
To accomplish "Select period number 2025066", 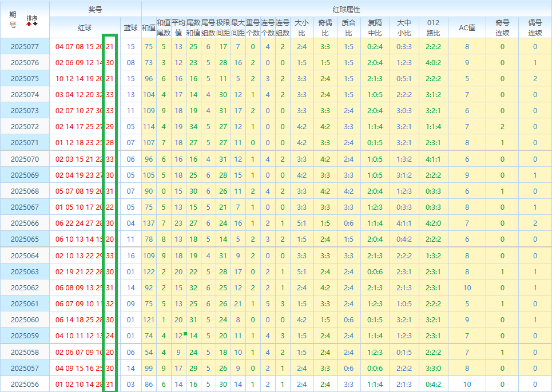I will (25, 223).
